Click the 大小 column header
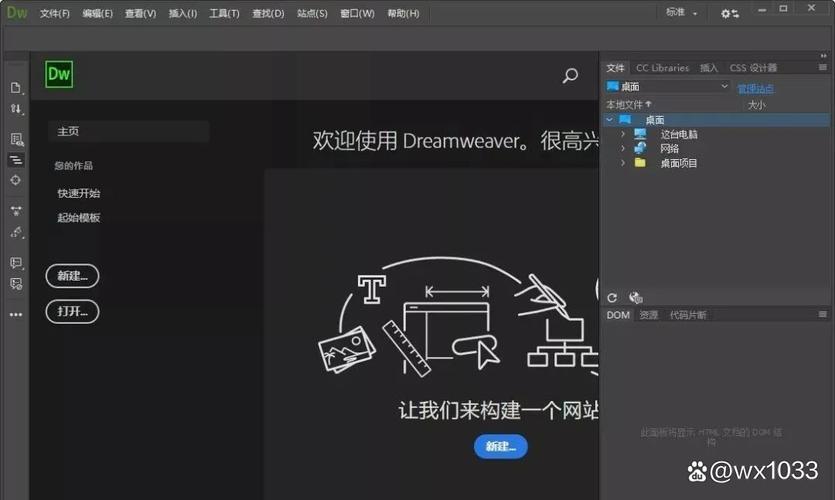 click(756, 105)
